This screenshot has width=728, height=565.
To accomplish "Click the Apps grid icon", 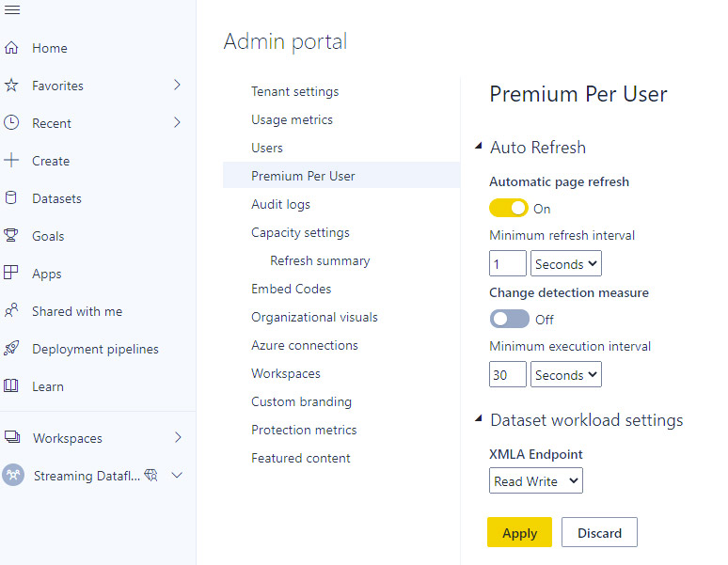I will click(10, 273).
